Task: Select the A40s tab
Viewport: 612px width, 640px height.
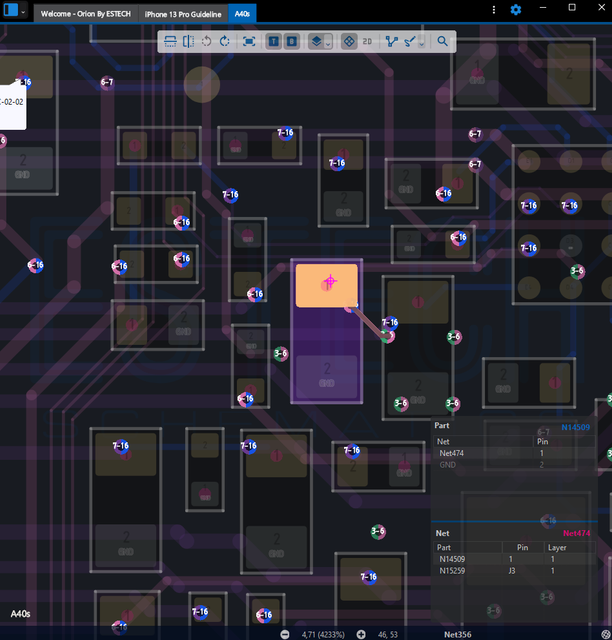Action: point(242,14)
